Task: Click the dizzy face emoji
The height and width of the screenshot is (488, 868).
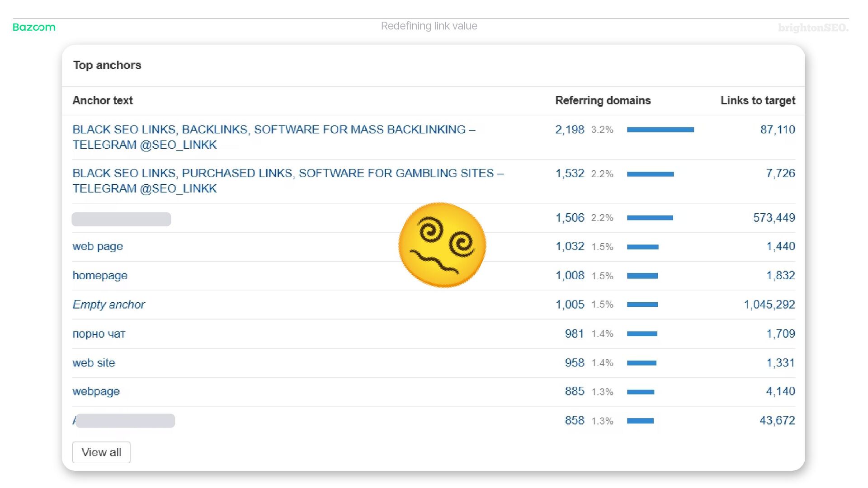Action: click(442, 244)
